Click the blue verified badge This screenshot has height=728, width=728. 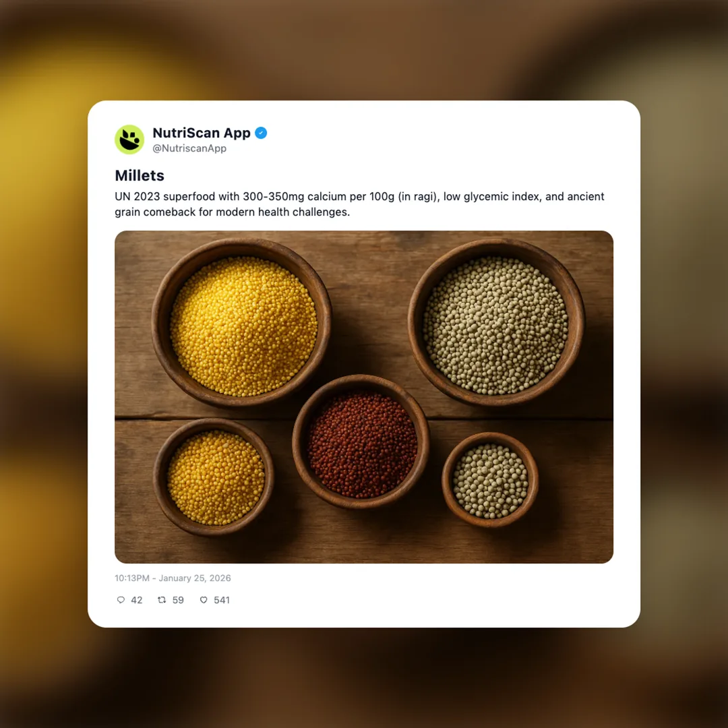[x=261, y=133]
